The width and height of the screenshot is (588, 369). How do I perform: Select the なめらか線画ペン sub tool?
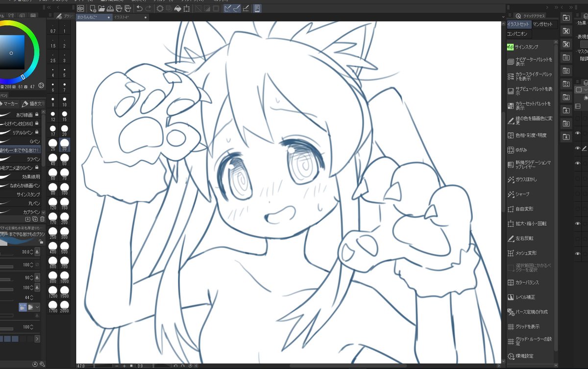[x=21, y=185]
